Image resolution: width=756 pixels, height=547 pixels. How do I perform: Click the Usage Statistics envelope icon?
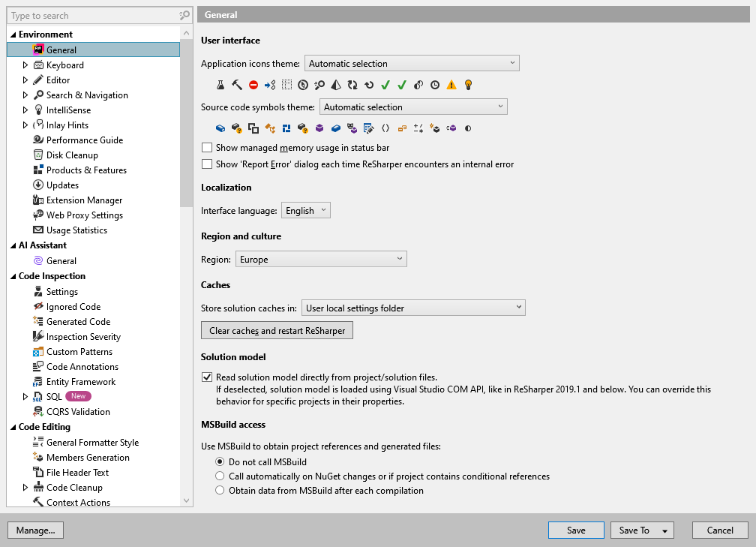pyautogui.click(x=38, y=230)
